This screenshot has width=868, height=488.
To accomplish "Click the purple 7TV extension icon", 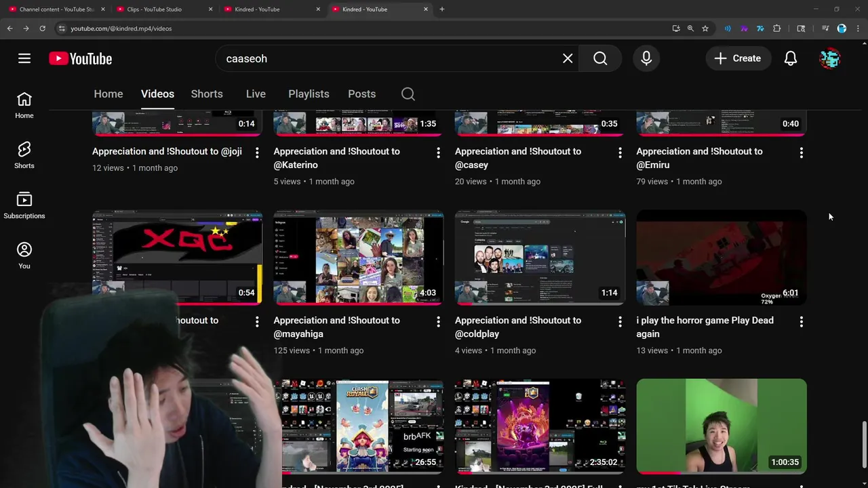I will (x=744, y=28).
